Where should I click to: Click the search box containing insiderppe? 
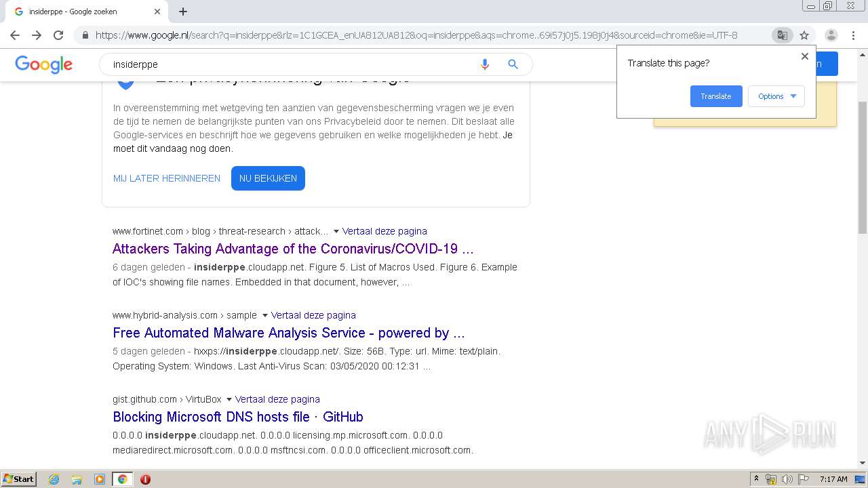point(292,64)
